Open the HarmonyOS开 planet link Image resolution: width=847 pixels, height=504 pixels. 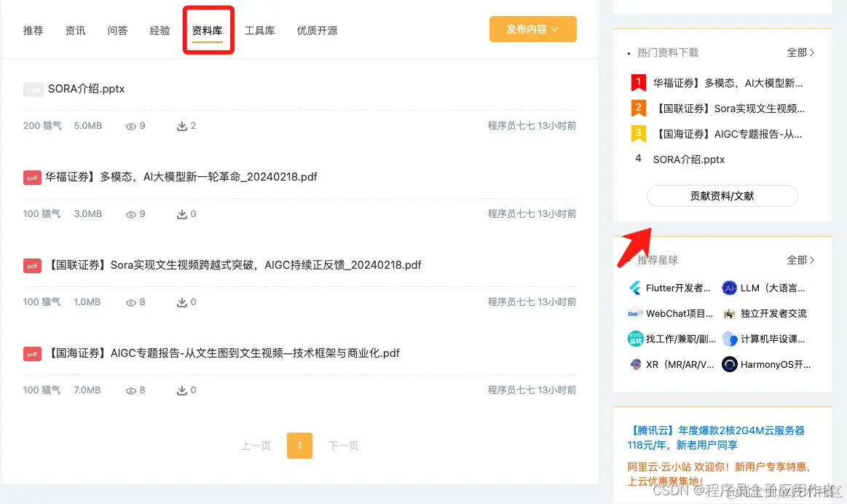775,365
